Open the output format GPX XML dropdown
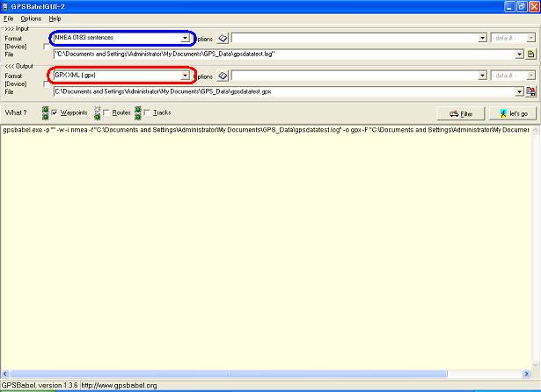 pyautogui.click(x=186, y=76)
